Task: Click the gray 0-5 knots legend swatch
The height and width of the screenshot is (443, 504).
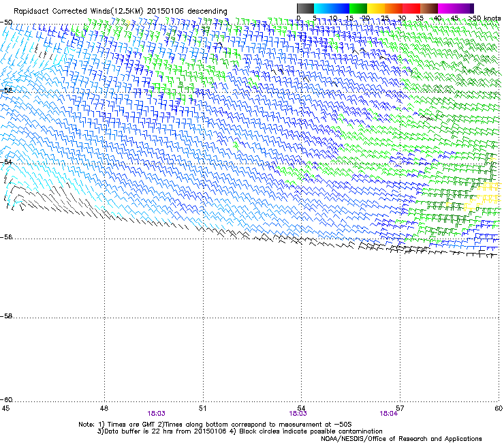Action: click(305, 8)
